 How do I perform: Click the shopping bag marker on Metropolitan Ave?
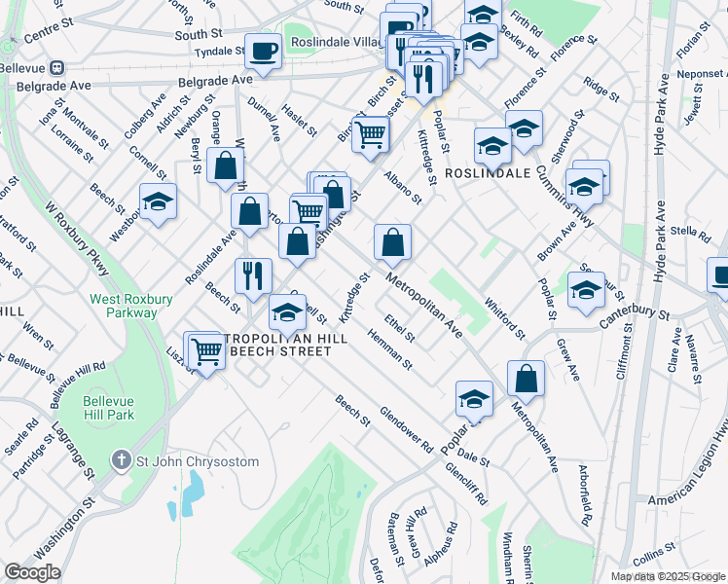tap(392, 245)
